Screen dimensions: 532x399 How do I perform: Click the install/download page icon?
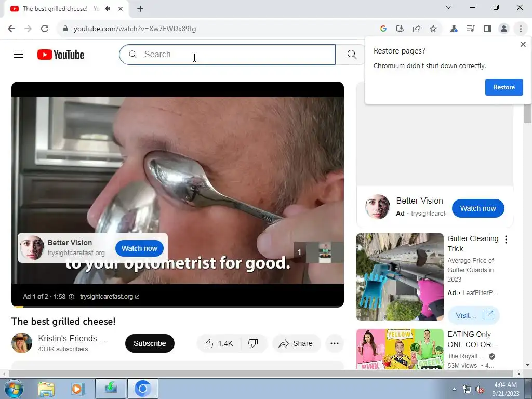pos(400,29)
